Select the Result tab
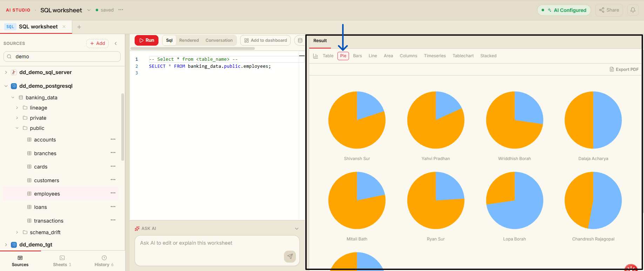Image resolution: width=644 pixels, height=271 pixels. pos(320,41)
